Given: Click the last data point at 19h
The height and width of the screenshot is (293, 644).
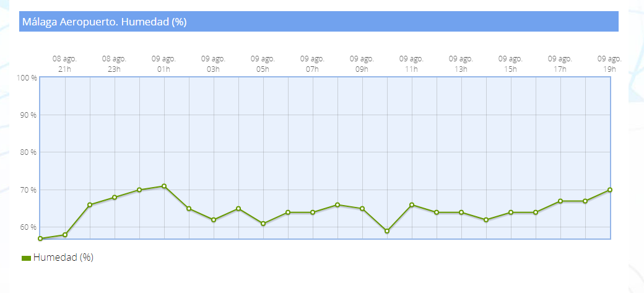Looking at the screenshot, I should [x=610, y=190].
